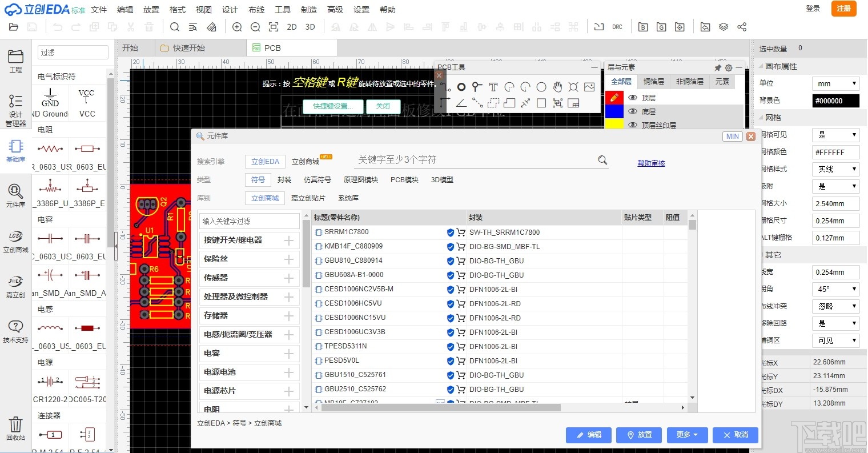
Task: Click the 帮助审核 help review link
Action: pos(651,163)
